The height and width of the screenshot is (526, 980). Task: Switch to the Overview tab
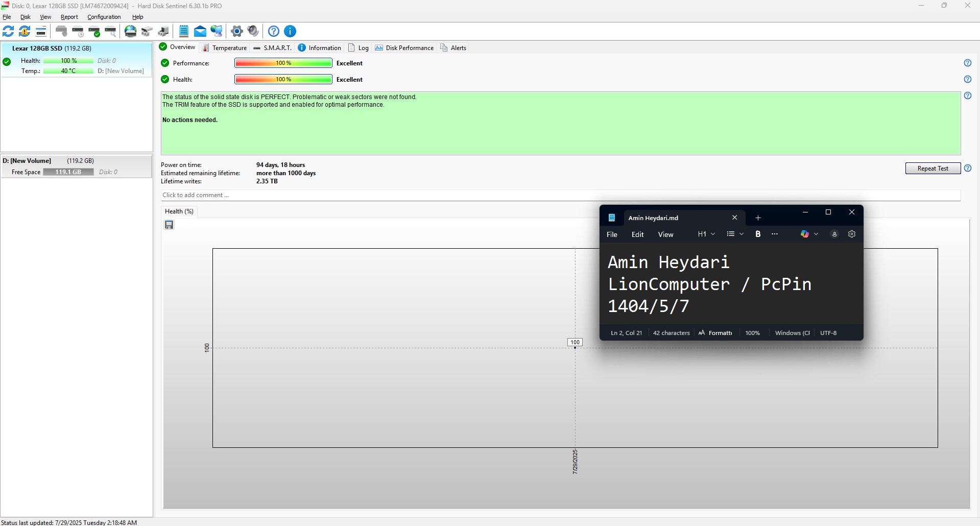pos(177,47)
